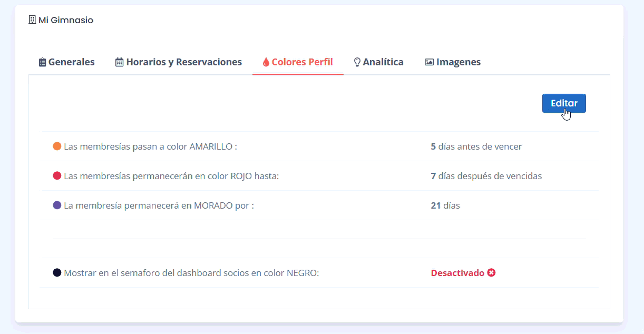Click the lightbulb icon on Analítica tab
The height and width of the screenshot is (334, 644).
(x=357, y=62)
